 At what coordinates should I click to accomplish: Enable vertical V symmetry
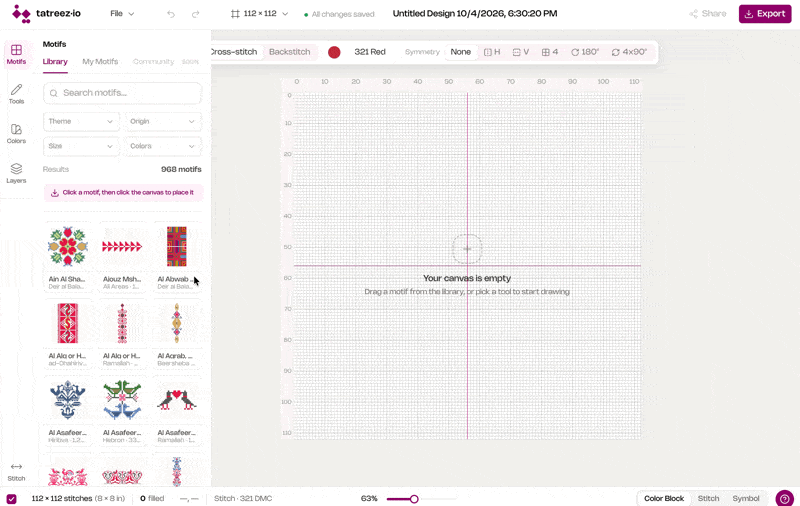coord(520,52)
